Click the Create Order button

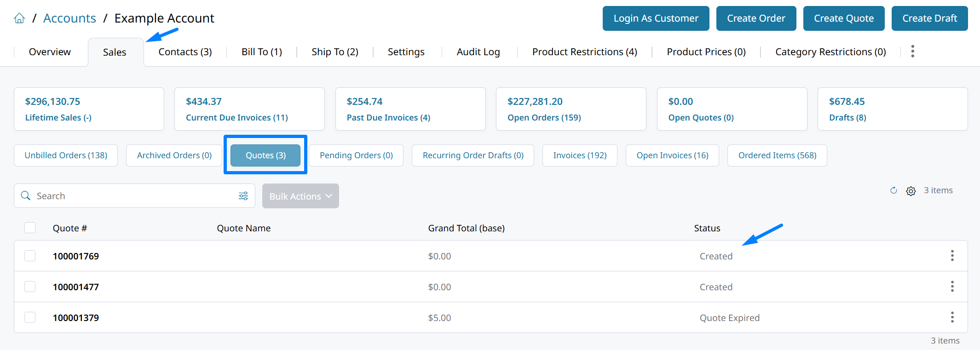click(756, 18)
